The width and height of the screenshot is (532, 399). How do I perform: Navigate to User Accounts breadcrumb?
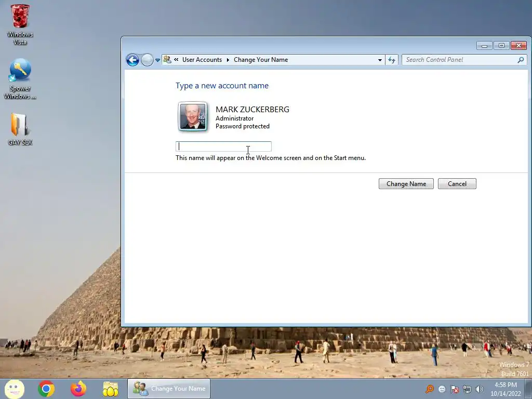(x=202, y=60)
